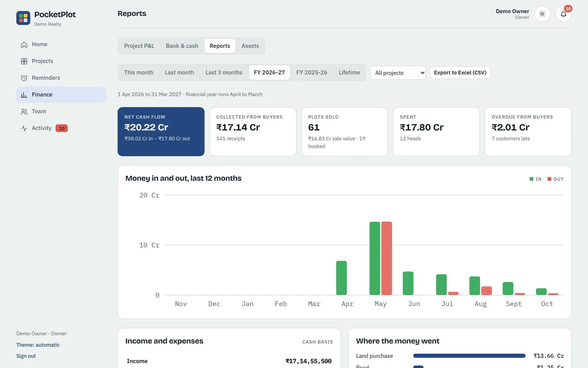
Task: Click the Net Cash Flow card
Action: (x=161, y=131)
